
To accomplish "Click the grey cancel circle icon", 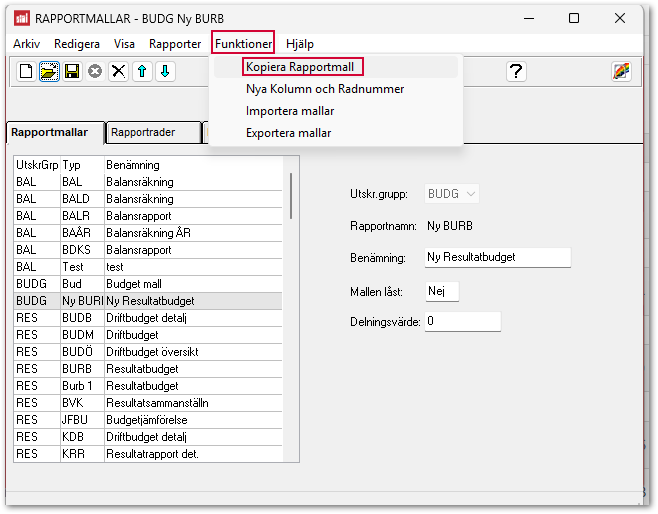I will [x=95, y=71].
